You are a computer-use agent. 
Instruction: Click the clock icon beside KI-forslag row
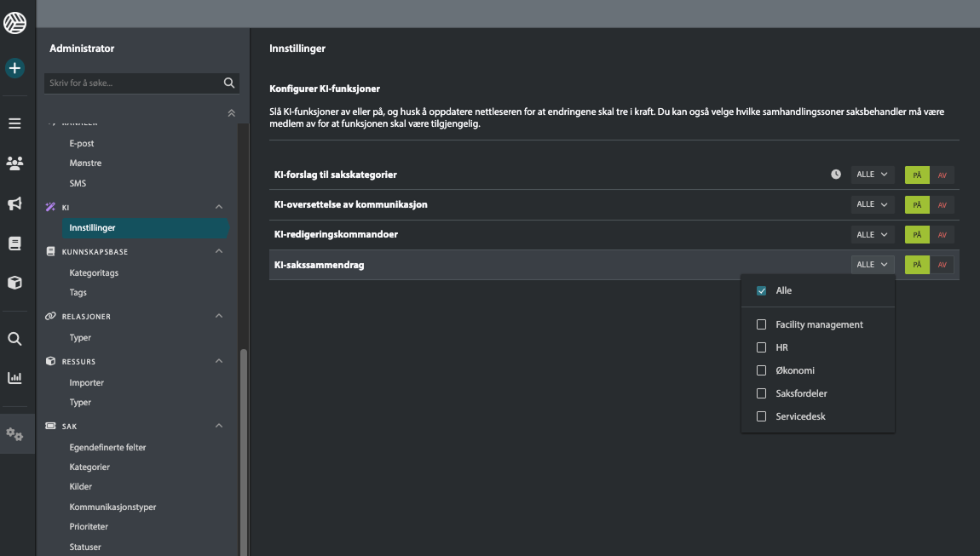tap(836, 175)
